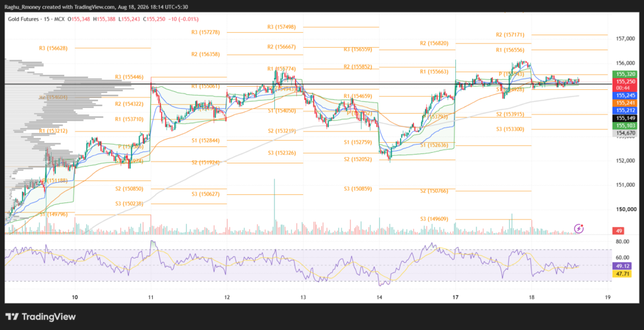
Task: Click the 152,000 price axis label
Action: coord(626,160)
